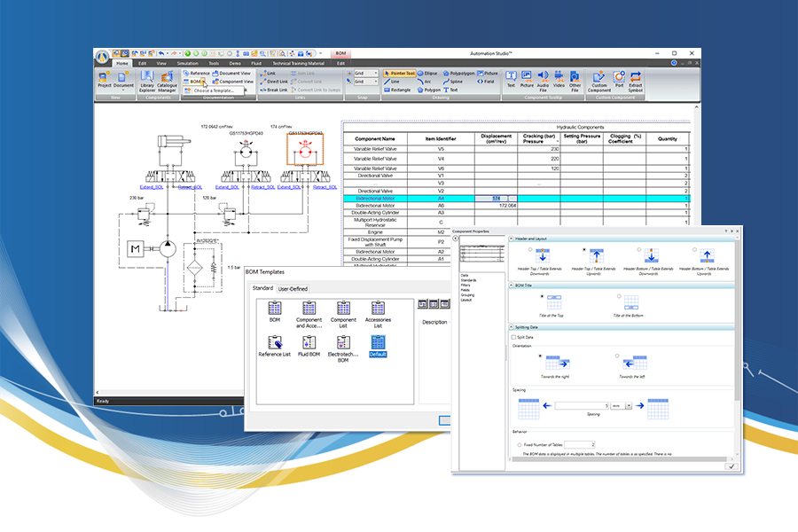Set orientation Towards the left
The image size is (798, 532).
click(617, 356)
